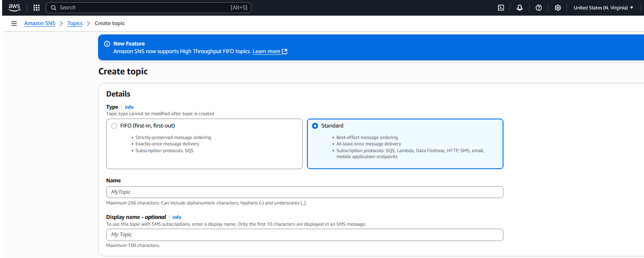Open the help question mark icon
This screenshot has height=258, width=644.
click(x=539, y=8)
